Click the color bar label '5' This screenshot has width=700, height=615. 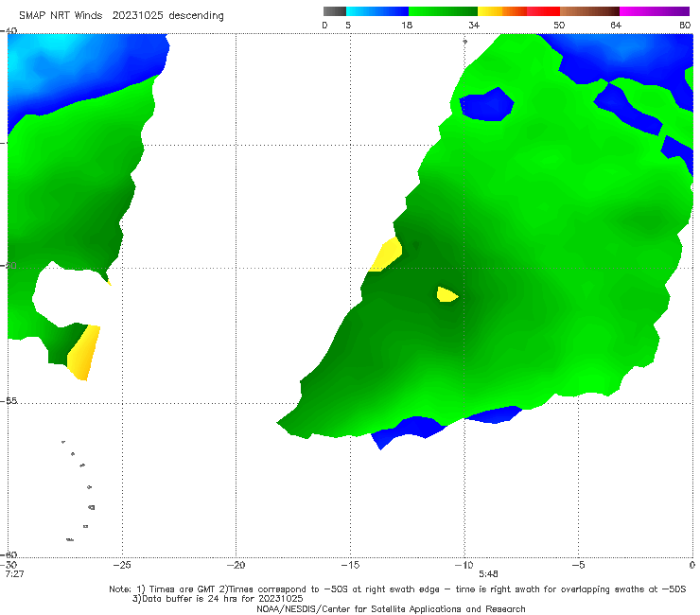pyautogui.click(x=348, y=26)
